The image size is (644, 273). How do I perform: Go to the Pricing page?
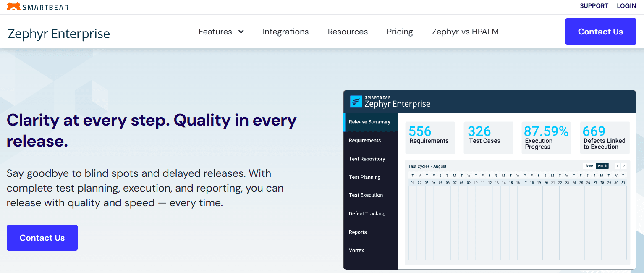pos(400,31)
